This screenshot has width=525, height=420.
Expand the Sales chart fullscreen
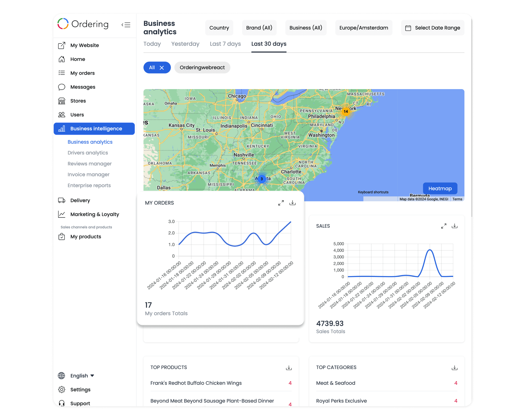(444, 226)
